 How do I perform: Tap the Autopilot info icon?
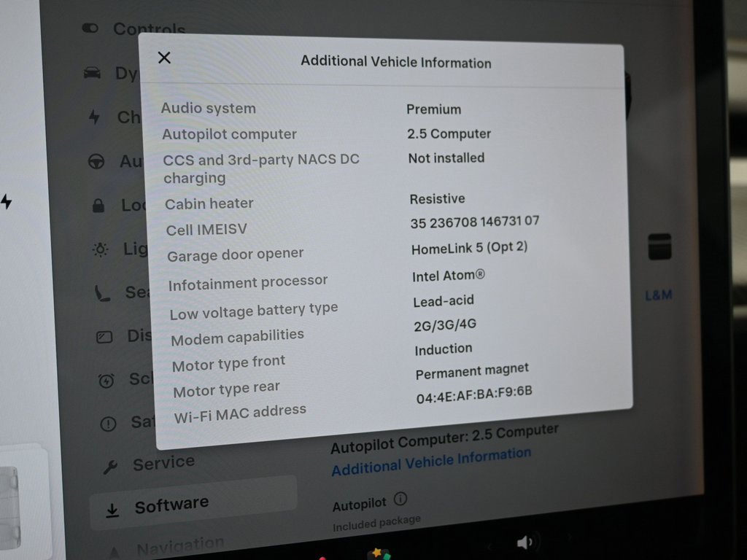pyautogui.click(x=398, y=500)
